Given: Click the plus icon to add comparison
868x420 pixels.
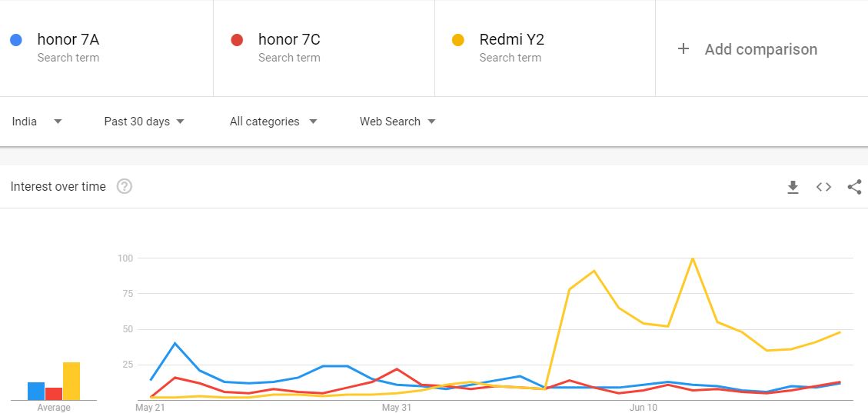Looking at the screenshot, I should [x=683, y=49].
